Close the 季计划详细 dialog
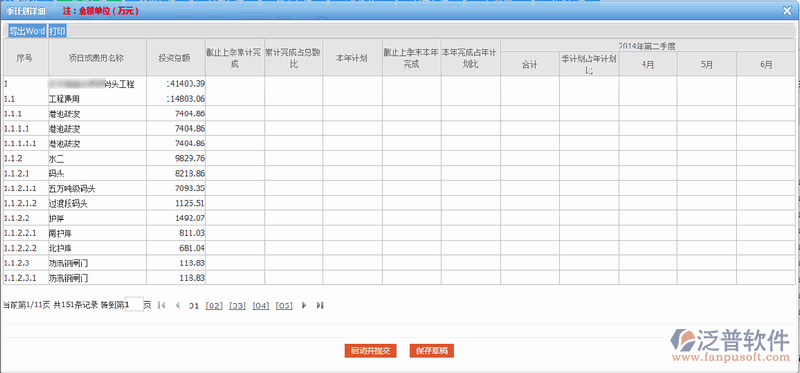The width and height of the screenshot is (800, 373). [788, 10]
